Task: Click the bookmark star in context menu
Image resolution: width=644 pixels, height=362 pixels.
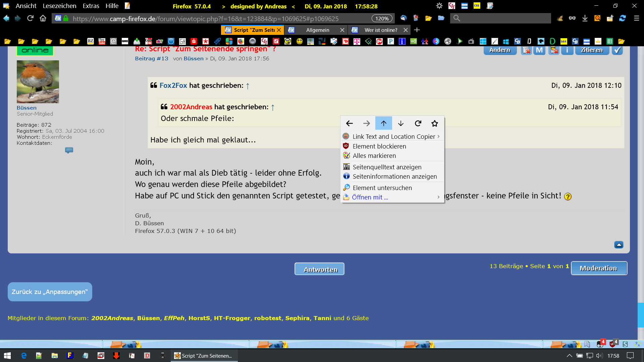Action: tap(435, 123)
